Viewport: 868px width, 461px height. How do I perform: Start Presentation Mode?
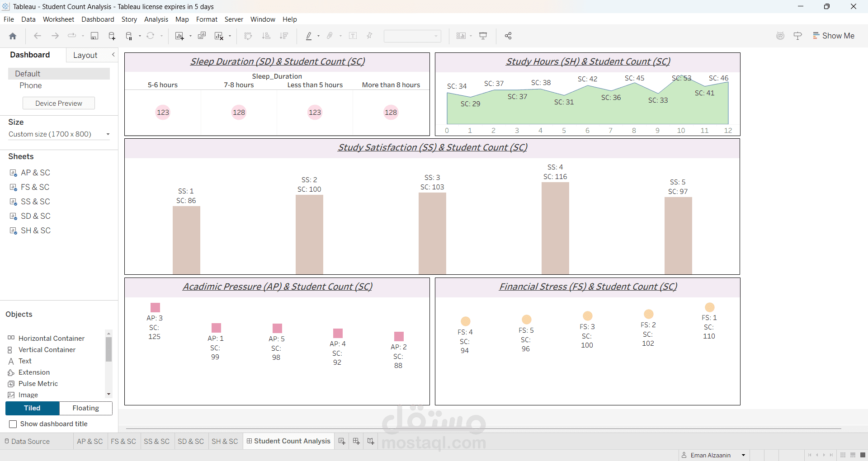tap(483, 36)
